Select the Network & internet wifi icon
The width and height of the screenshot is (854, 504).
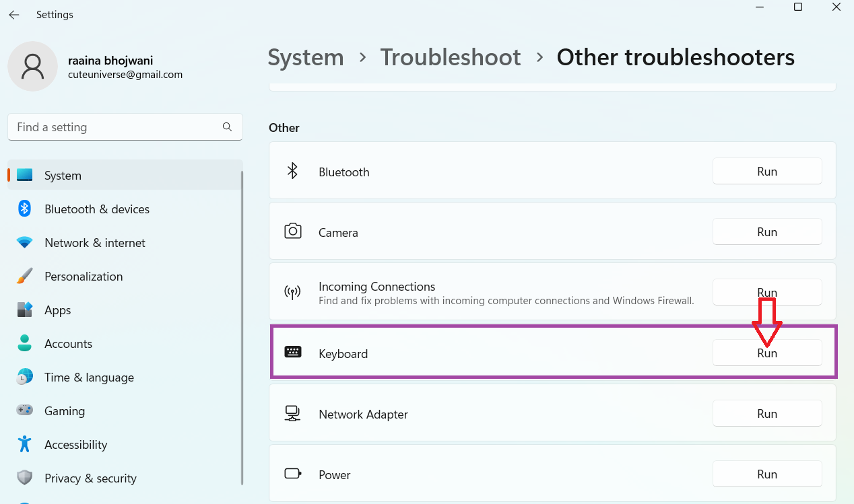point(24,242)
